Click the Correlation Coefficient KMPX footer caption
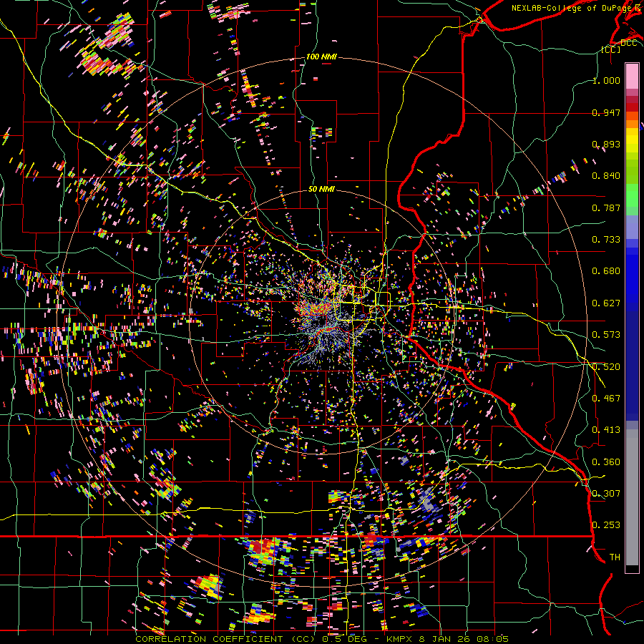The image size is (644, 644). point(322,639)
